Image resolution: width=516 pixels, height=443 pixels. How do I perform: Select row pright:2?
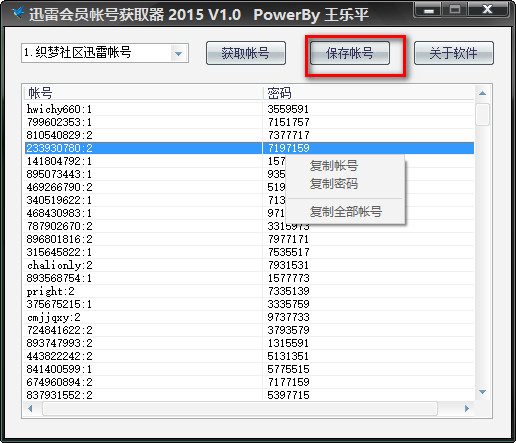[249, 291]
